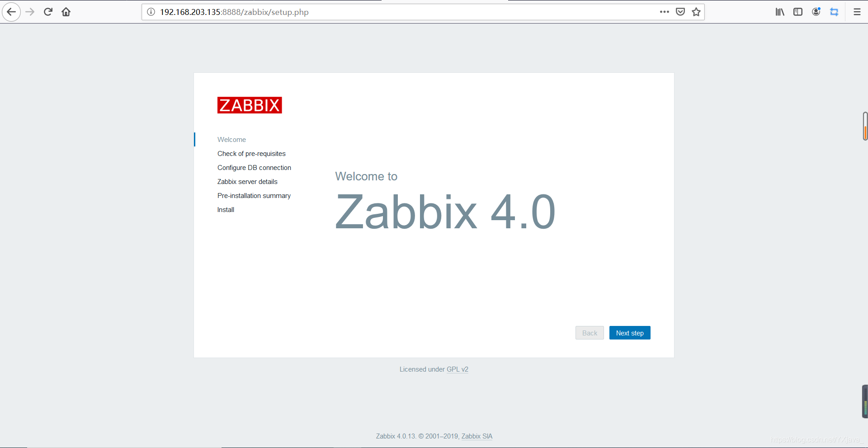868x448 pixels.
Task: Select Zabbix server details step
Action: click(x=247, y=182)
